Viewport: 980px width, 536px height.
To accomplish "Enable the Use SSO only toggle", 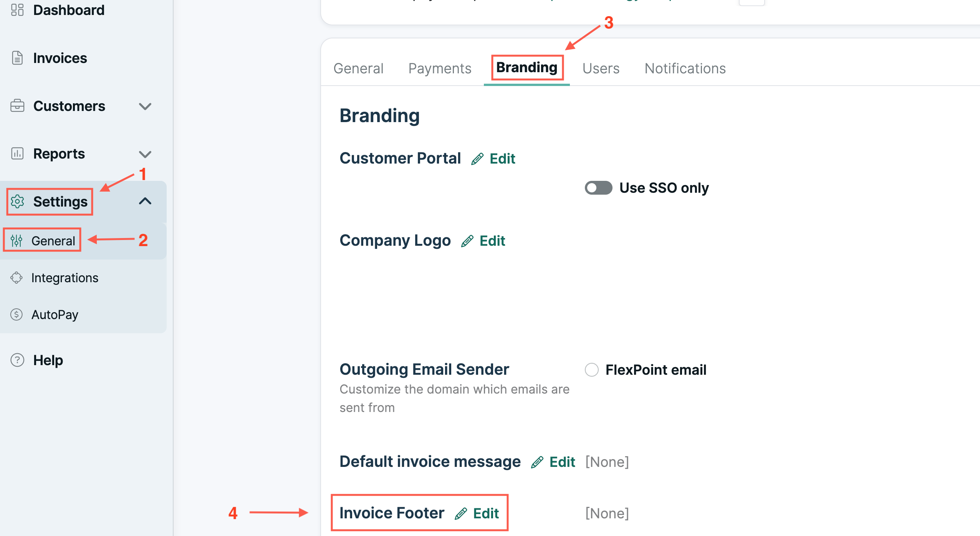I will coord(598,188).
